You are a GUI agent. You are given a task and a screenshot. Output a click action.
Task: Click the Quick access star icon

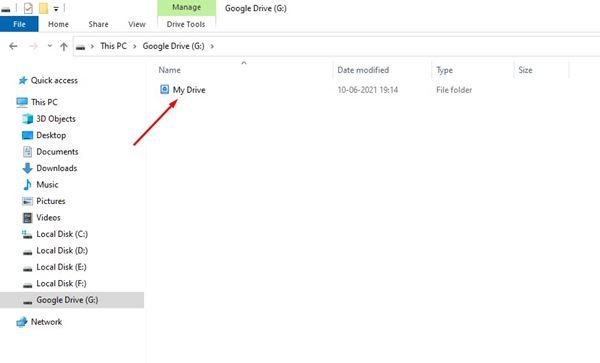23,80
